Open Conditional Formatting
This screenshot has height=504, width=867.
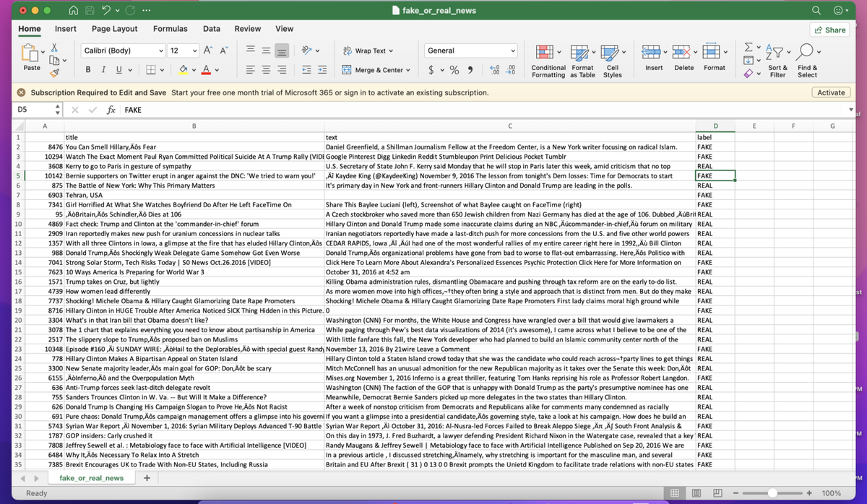pos(548,61)
